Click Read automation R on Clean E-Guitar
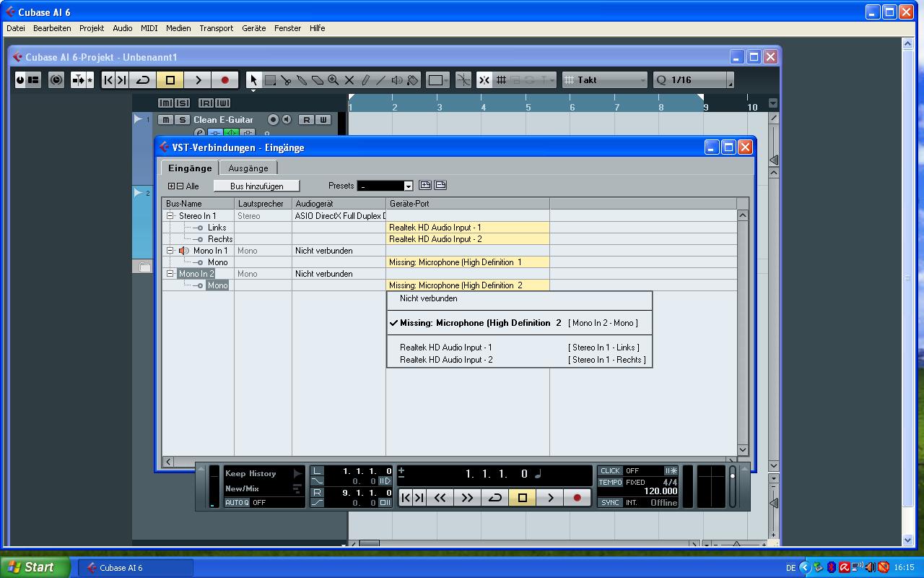This screenshot has height=578, width=924. (x=306, y=120)
